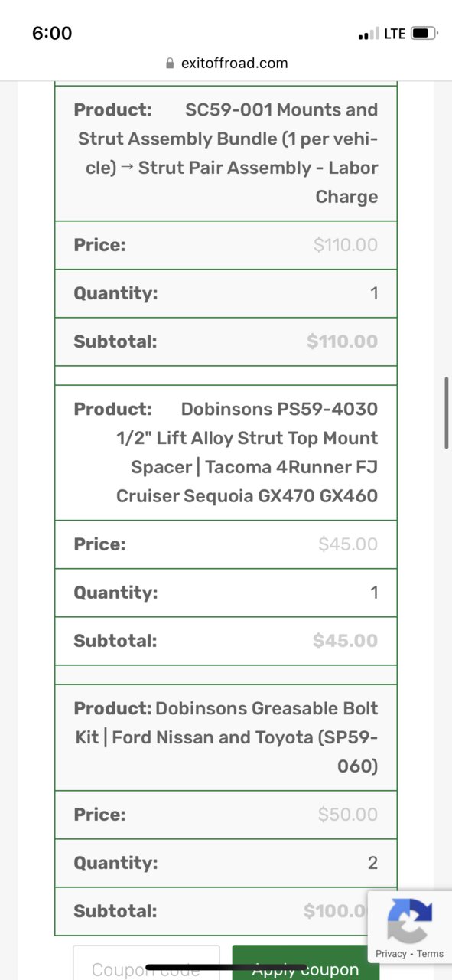
Task: Tap the reCAPTCHA badge logo
Action: coord(410,920)
